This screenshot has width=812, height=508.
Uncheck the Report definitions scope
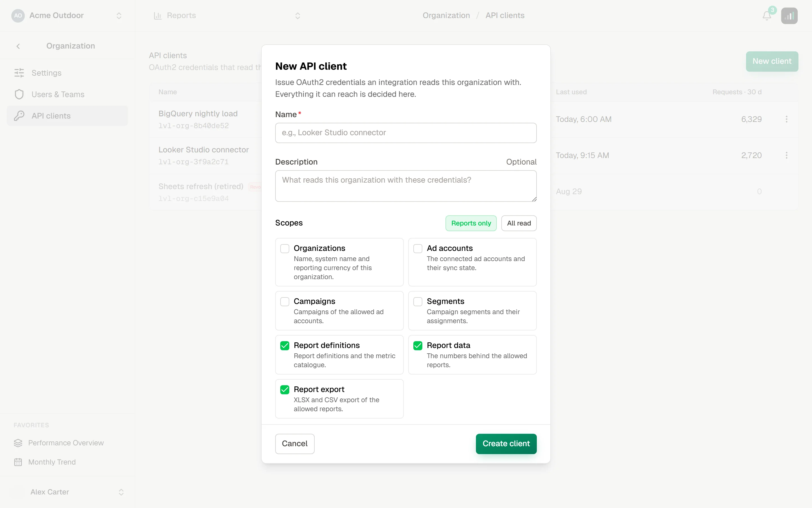284,346
